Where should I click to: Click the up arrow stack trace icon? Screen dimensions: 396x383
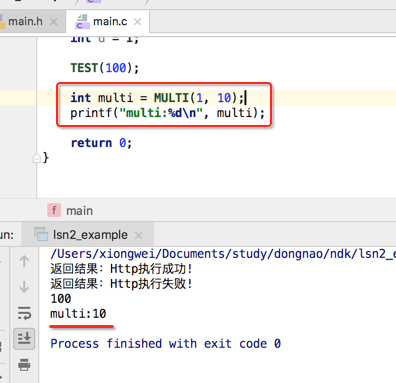tap(24, 261)
